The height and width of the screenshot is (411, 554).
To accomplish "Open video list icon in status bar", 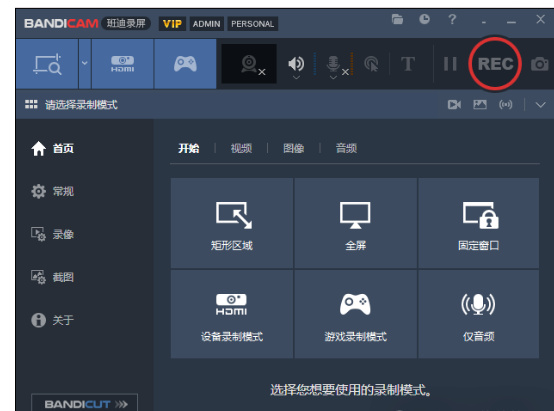I will [x=454, y=105].
